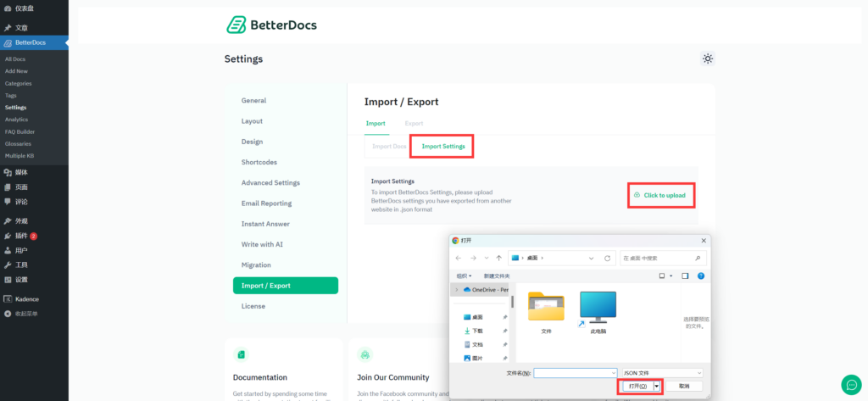This screenshot has height=401, width=868.
Task: Select the Import Docs sub-tab
Action: 389,146
